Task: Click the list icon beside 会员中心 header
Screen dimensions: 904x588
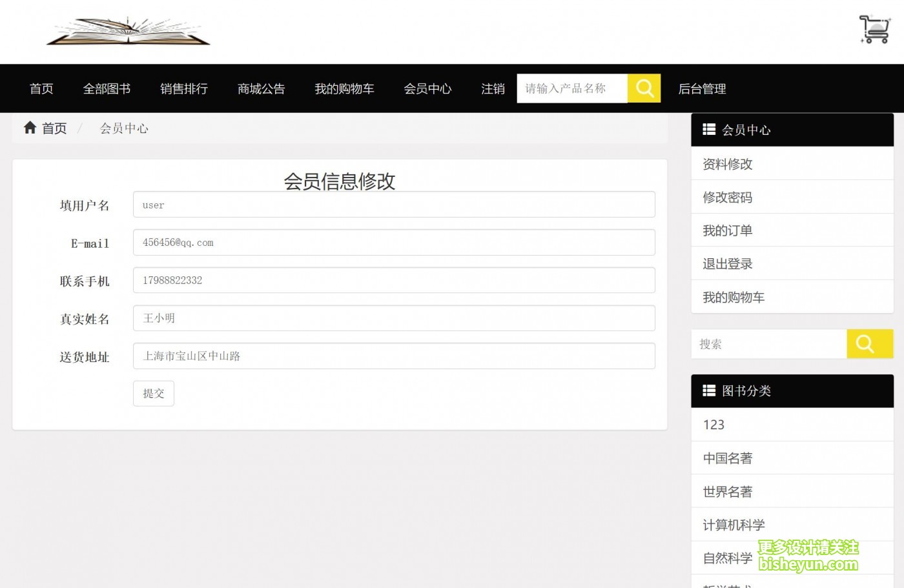Action: tap(709, 129)
